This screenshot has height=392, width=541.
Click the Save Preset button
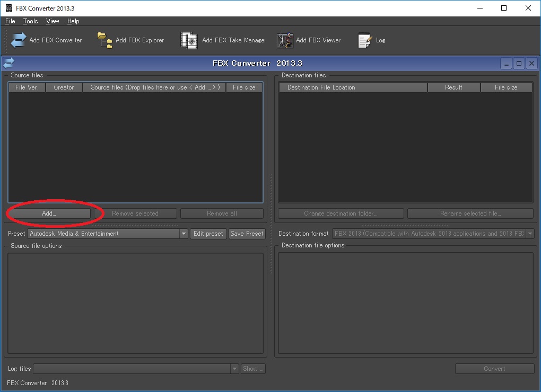(x=247, y=234)
